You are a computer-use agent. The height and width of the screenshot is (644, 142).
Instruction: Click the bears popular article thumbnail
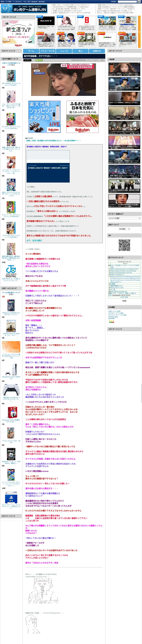124,186
